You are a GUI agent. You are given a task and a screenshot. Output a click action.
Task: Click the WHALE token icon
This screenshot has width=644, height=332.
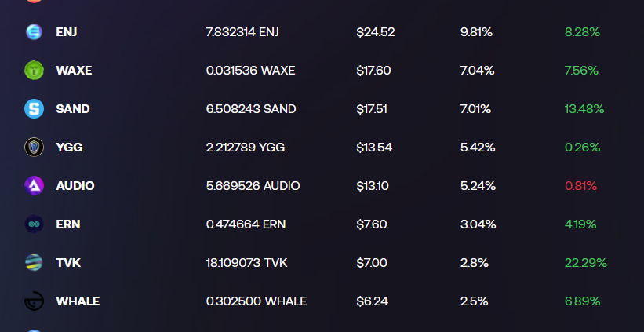[34, 301]
